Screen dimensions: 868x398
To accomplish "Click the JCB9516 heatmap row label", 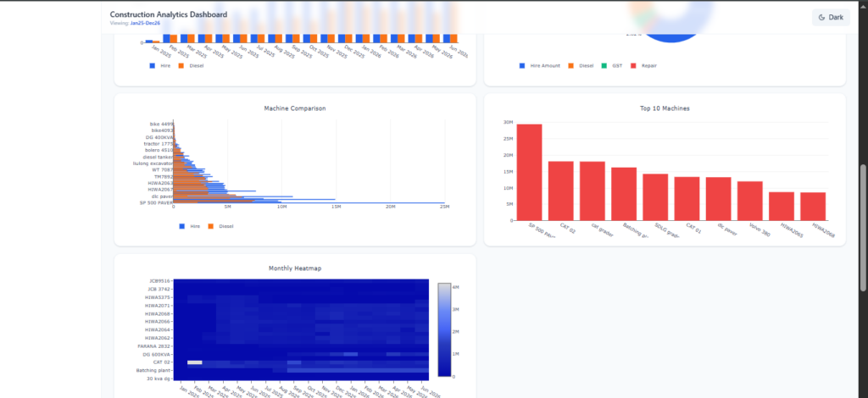I will click(x=159, y=281).
